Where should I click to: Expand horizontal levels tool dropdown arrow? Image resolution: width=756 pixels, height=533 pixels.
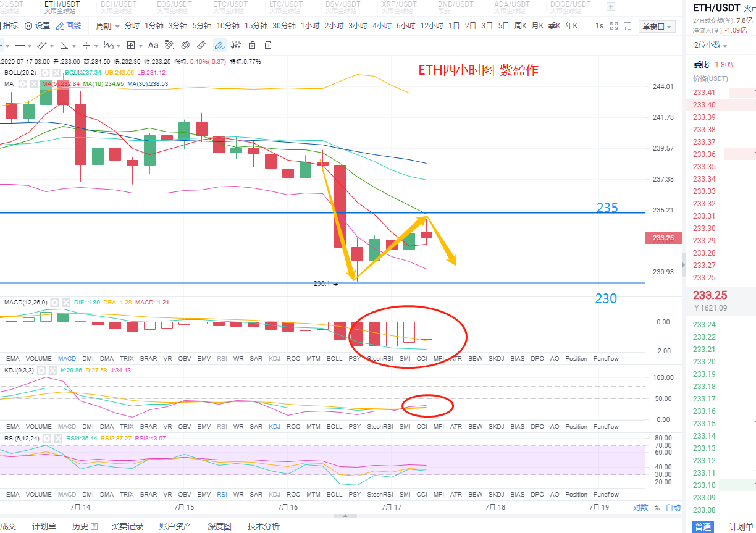tap(96, 46)
